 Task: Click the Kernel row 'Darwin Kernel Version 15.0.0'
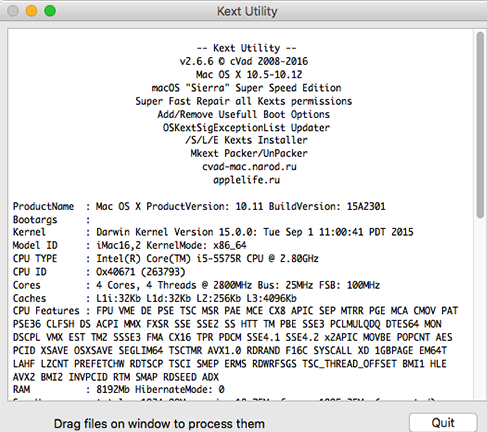[213, 232]
